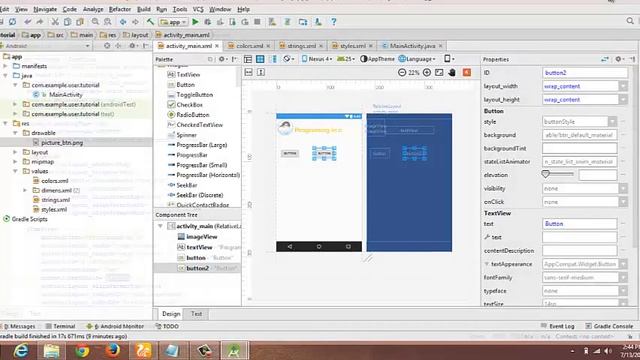Open the Refactor menu
The height and width of the screenshot is (360, 640).
coord(120,9)
